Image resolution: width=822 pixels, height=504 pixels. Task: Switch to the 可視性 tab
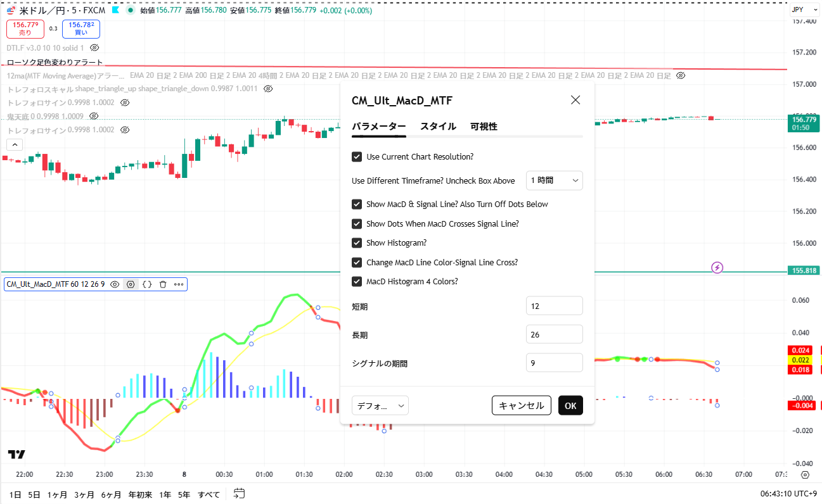click(x=484, y=127)
